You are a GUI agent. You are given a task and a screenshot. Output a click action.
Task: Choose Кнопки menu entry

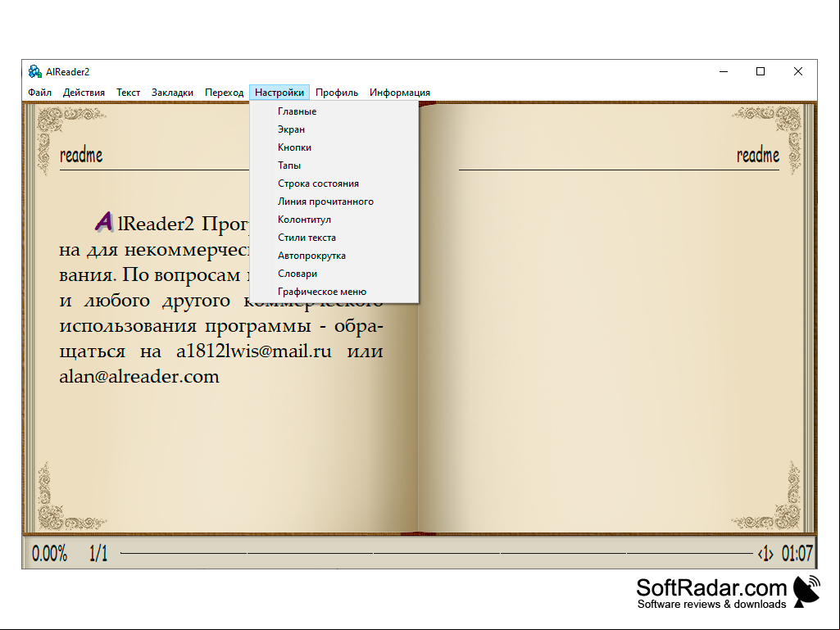(334, 147)
